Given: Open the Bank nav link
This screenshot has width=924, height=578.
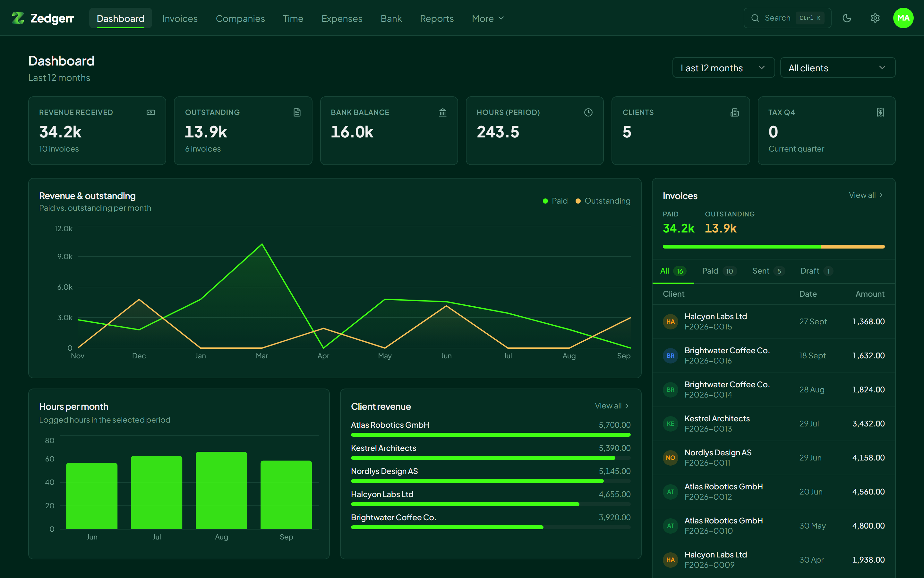Looking at the screenshot, I should (x=391, y=18).
